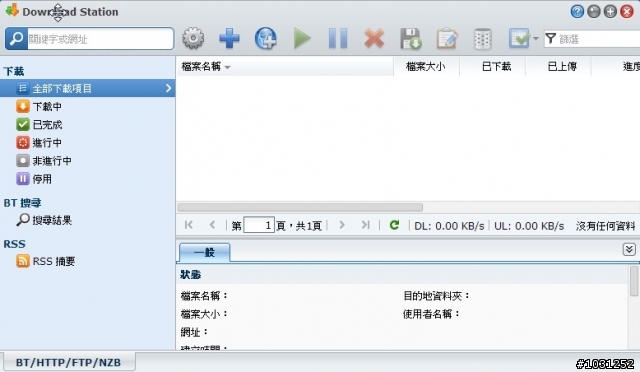Show 非進行中 inactive tasks
Screen dimensions: 640x372
point(44,160)
